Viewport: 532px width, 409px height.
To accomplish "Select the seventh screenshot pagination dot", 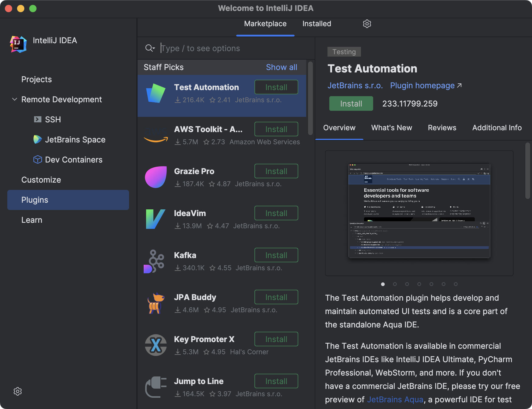I will tap(456, 284).
